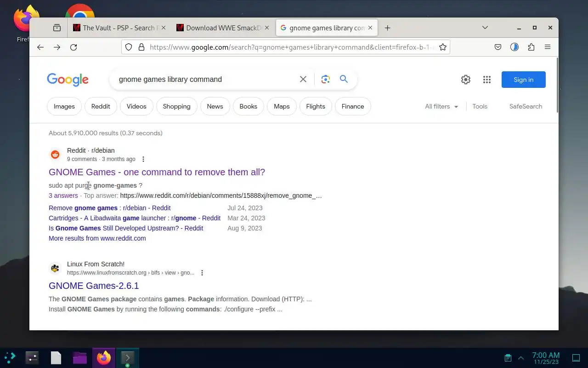Go forward using the forward arrow
This screenshot has width=588, height=368.
coord(57,47)
